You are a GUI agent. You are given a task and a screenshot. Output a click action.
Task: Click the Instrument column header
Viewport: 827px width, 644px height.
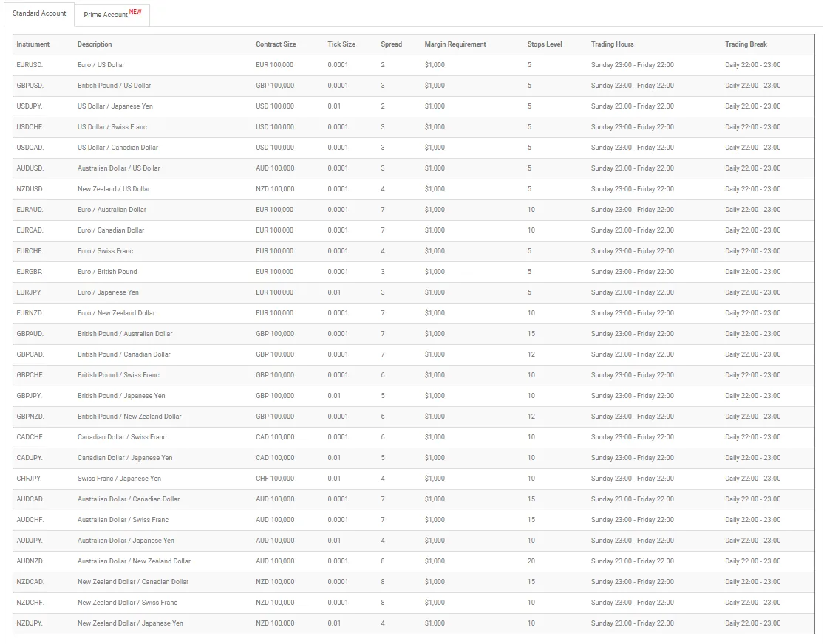point(33,44)
